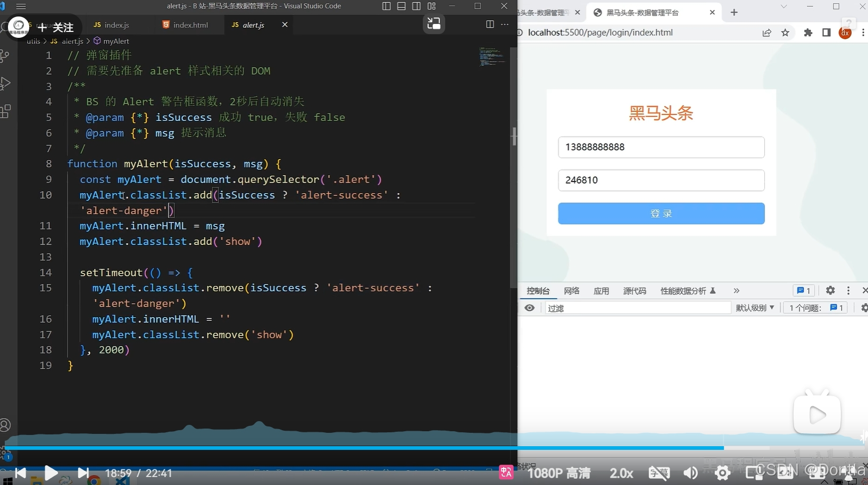Focus the code field containing 246810
Viewport: 868px width, 485px height.
point(661,180)
